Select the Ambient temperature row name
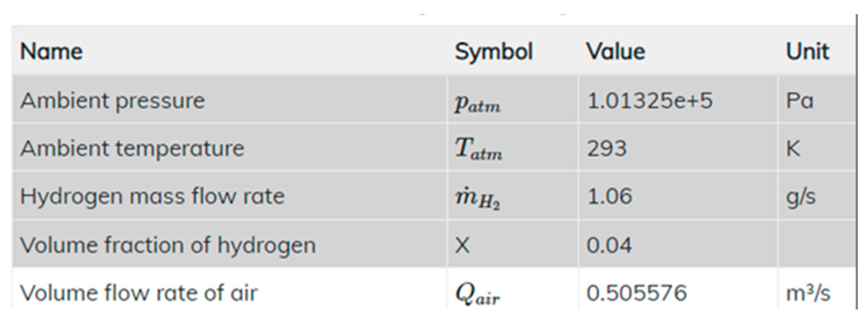This screenshot has height=324, width=868. click(x=132, y=148)
